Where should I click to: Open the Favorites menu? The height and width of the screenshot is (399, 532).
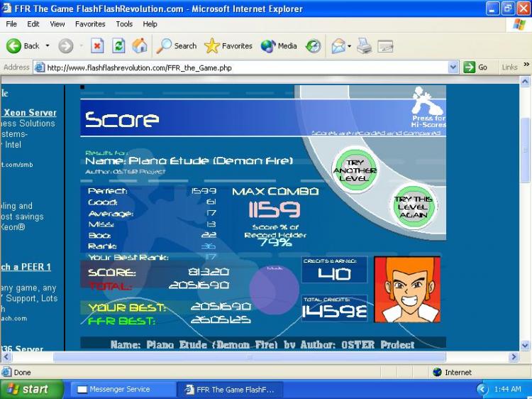(x=90, y=24)
